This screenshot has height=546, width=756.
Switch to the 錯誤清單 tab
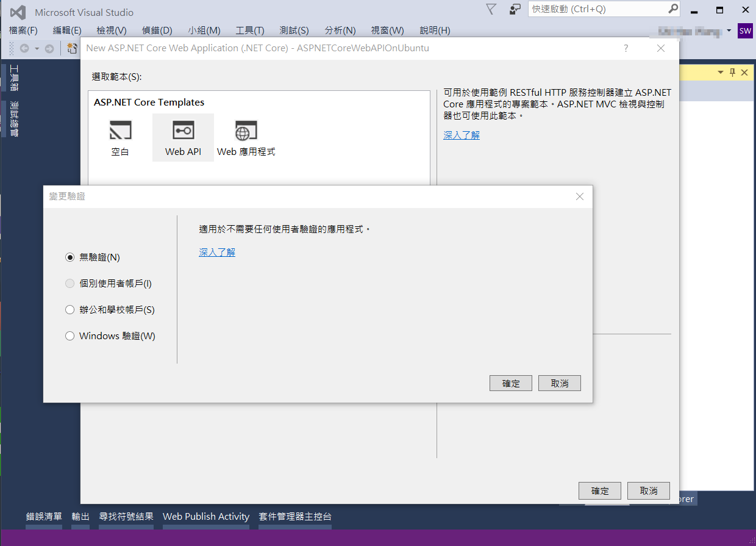(44, 517)
